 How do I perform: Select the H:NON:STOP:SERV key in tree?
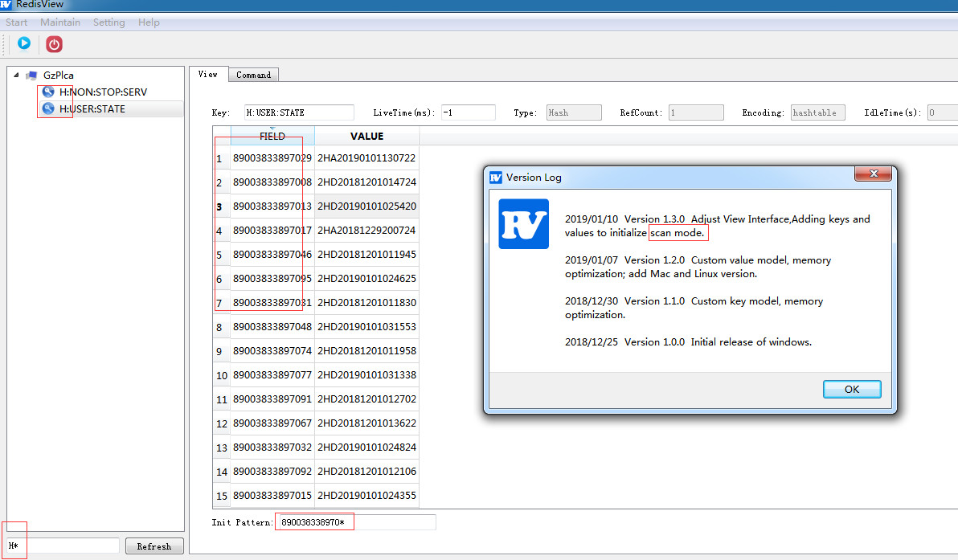(x=103, y=92)
